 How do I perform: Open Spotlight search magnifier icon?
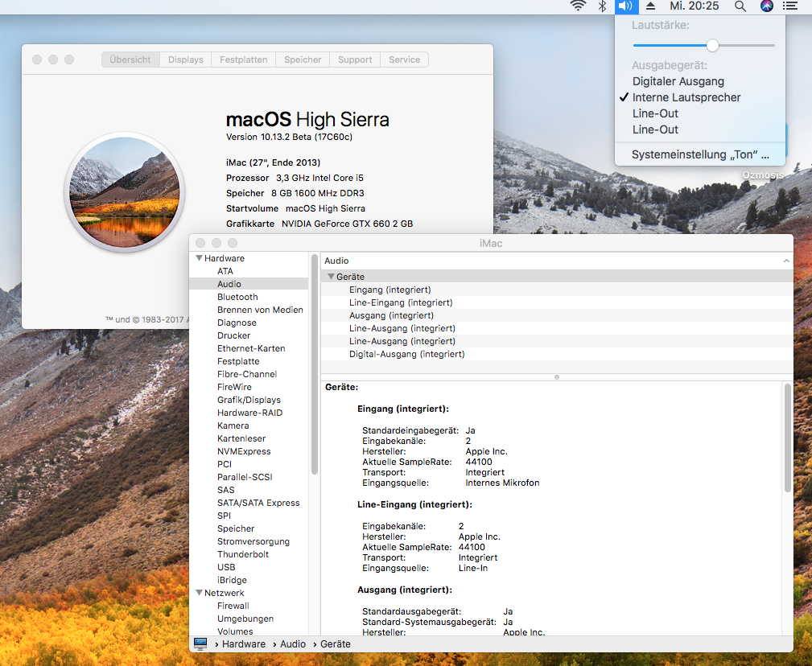pyautogui.click(x=740, y=6)
